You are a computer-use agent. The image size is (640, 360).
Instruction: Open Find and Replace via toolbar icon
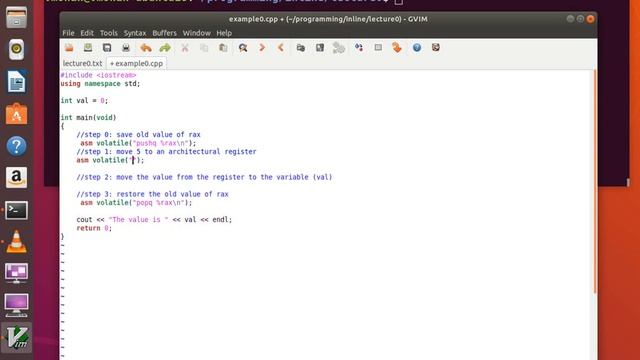(x=243, y=48)
